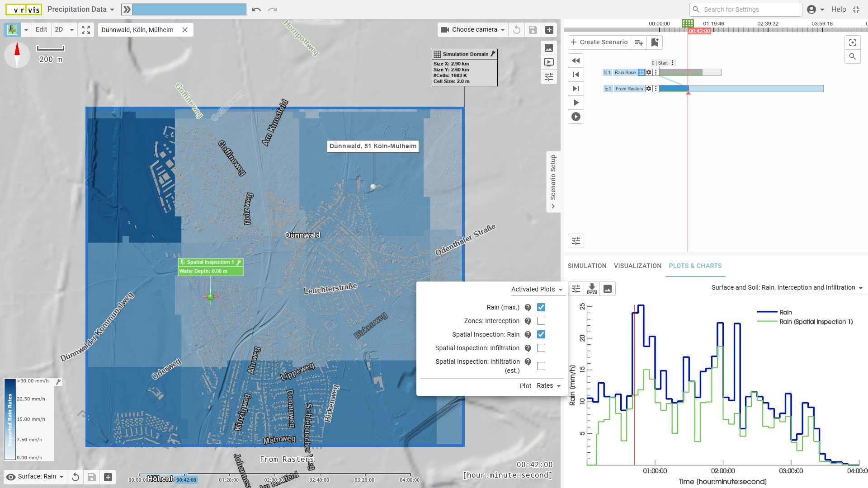This screenshot has width=868, height=488.
Task: Download plot data as CSV
Action: tap(592, 289)
